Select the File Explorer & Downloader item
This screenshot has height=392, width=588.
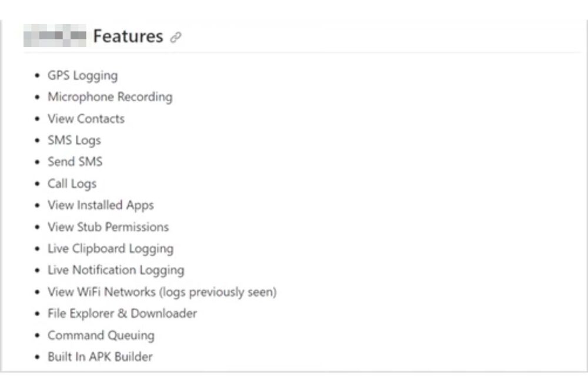122,313
